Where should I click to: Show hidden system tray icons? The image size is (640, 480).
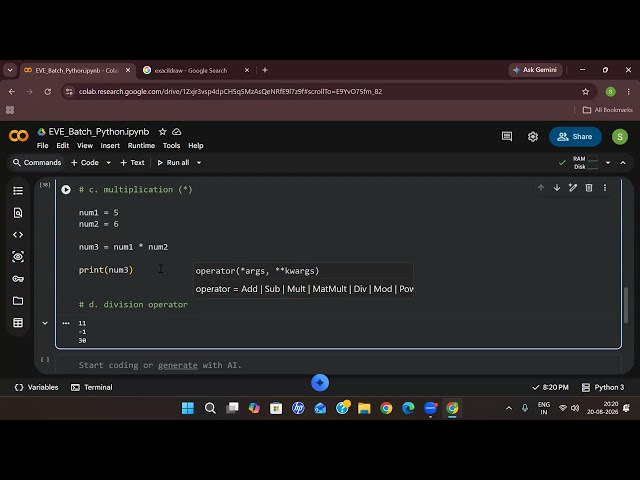click(x=509, y=408)
